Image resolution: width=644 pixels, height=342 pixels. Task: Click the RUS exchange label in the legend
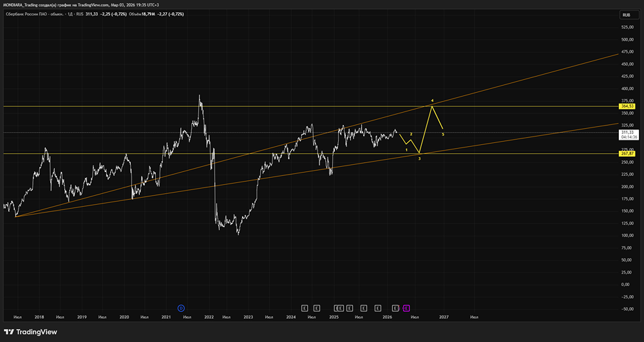80,14
